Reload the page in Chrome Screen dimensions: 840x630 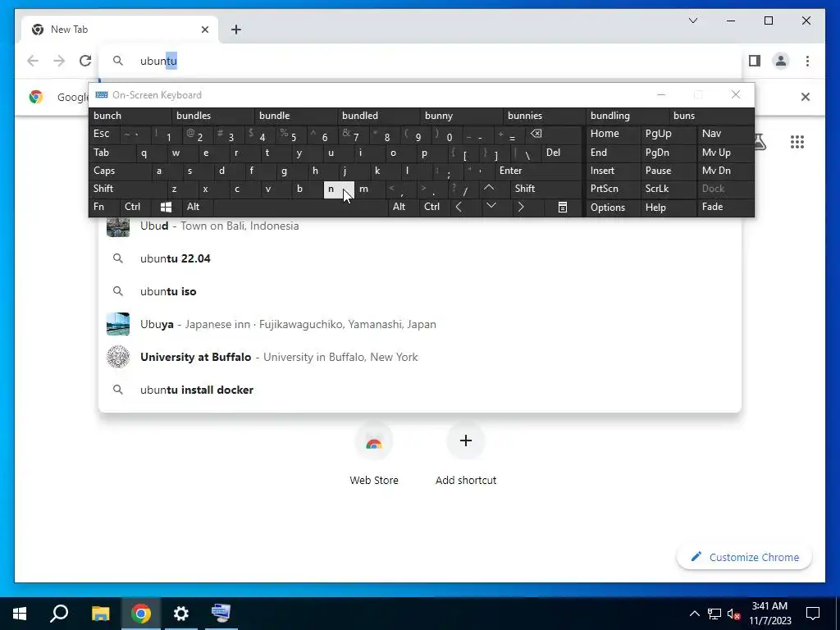pyautogui.click(x=85, y=61)
